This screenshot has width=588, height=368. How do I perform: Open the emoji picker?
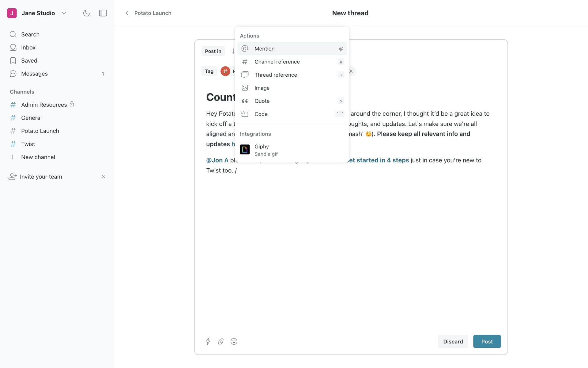pos(234,341)
